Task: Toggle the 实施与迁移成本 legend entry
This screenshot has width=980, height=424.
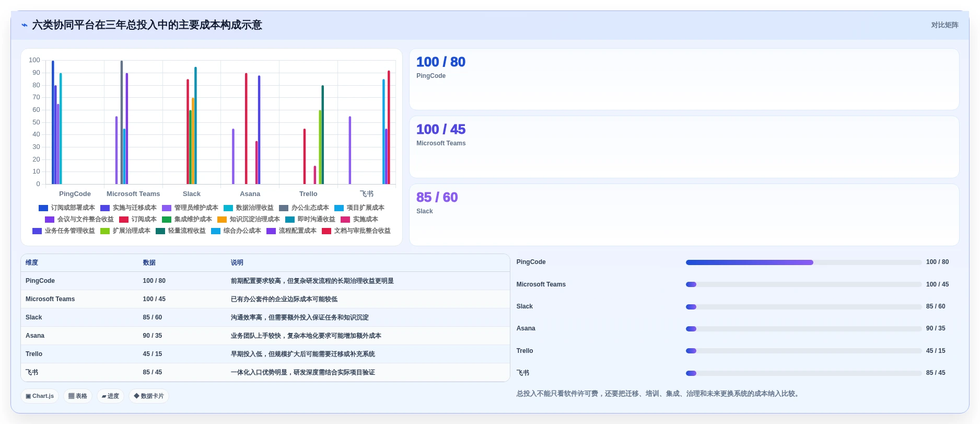Action: tap(129, 208)
